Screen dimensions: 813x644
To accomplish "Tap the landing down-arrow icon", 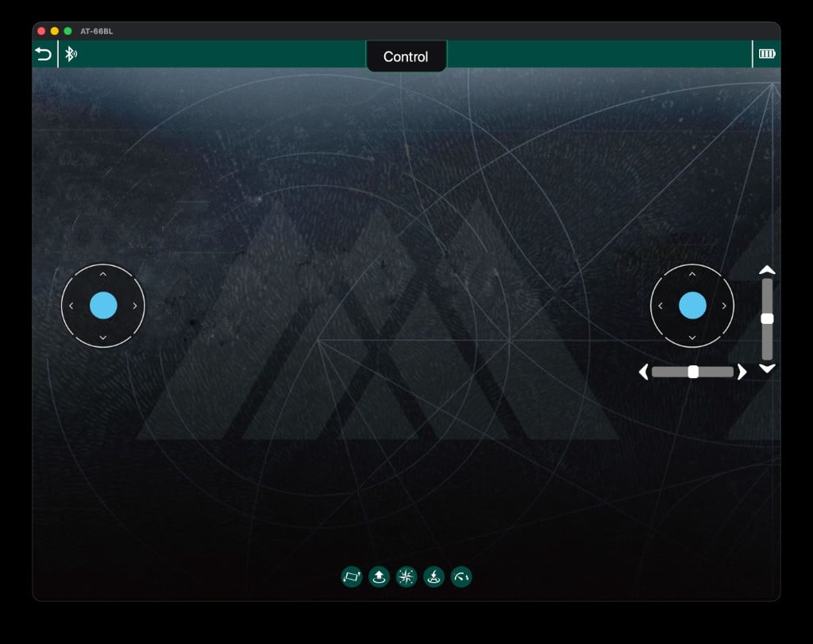I will coord(434,577).
